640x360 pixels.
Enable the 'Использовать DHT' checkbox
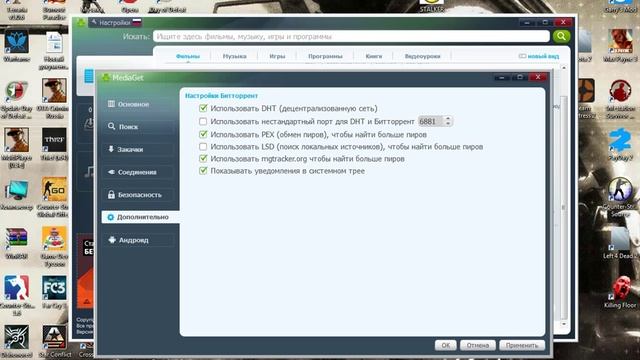[203, 108]
